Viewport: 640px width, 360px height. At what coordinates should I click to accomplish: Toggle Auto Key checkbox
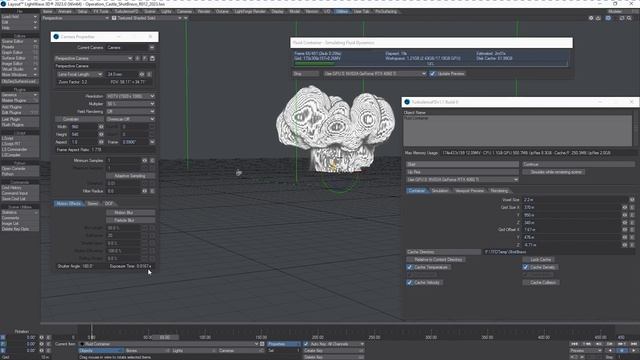306,344
